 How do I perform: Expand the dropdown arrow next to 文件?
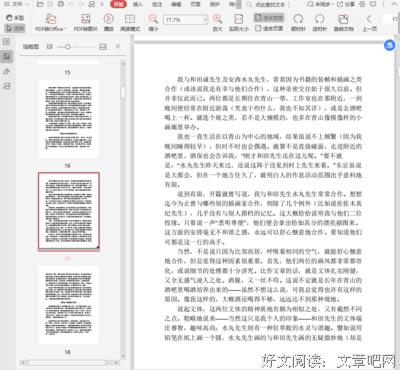tap(27, 4)
